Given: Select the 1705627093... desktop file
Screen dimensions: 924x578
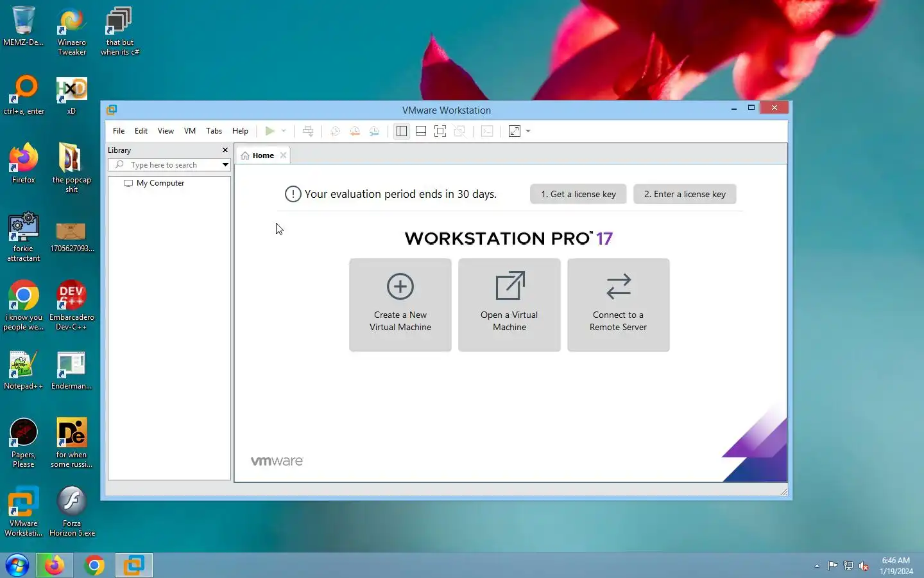Looking at the screenshot, I should (72, 236).
